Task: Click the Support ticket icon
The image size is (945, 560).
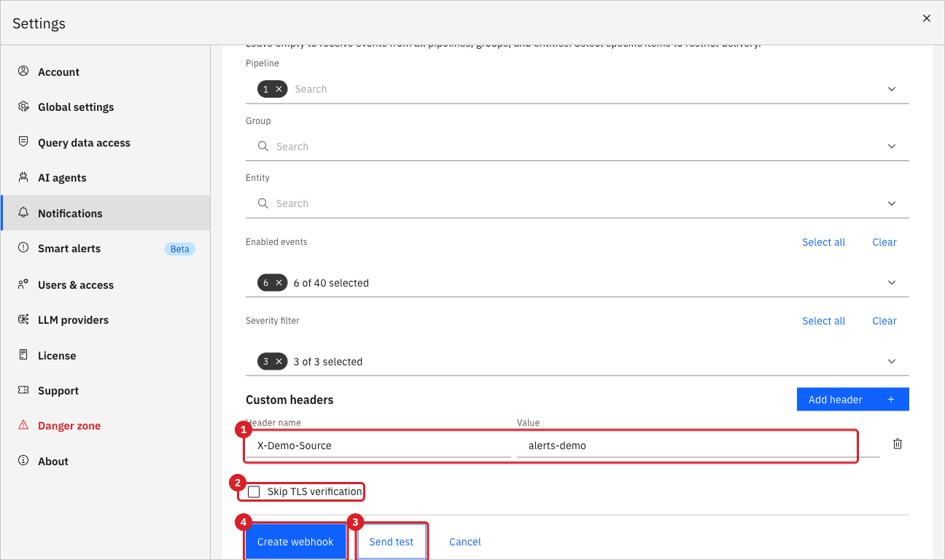Action: (x=23, y=390)
